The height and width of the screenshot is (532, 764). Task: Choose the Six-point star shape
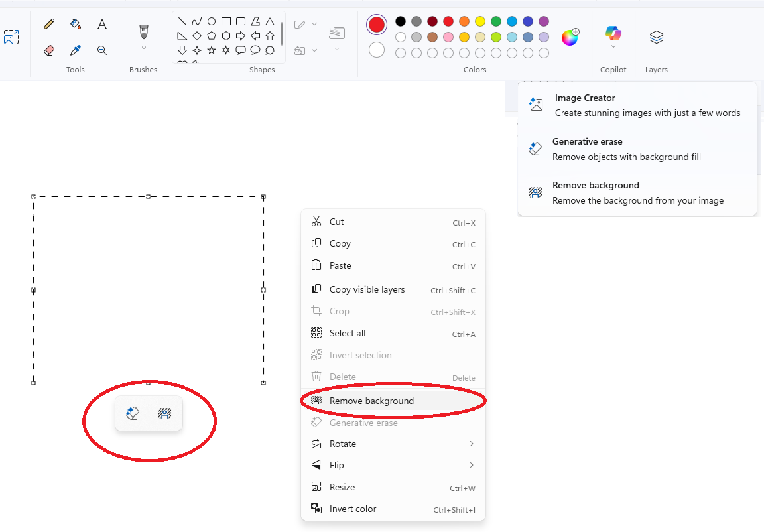tap(226, 50)
